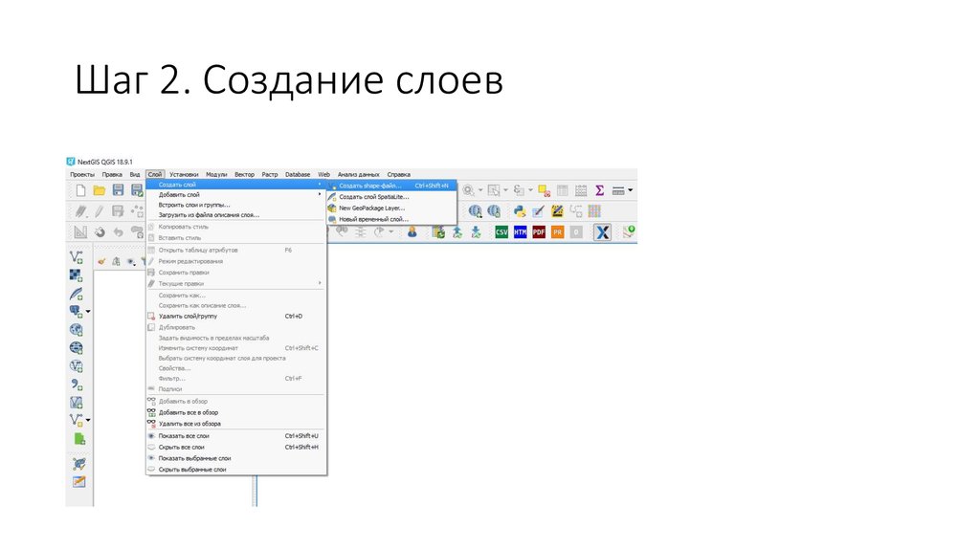Click the Add PostGIS layer elephant icon
The width and height of the screenshot is (980, 549).
tap(76, 311)
